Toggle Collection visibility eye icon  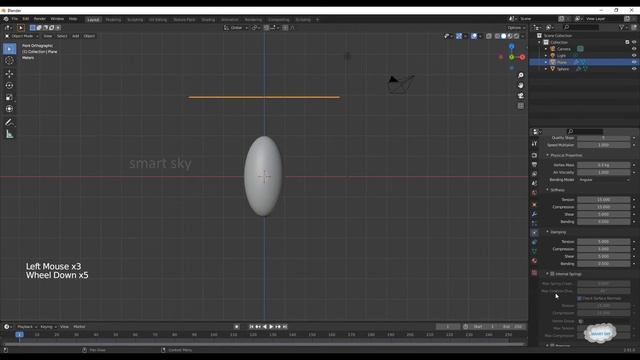(634, 42)
